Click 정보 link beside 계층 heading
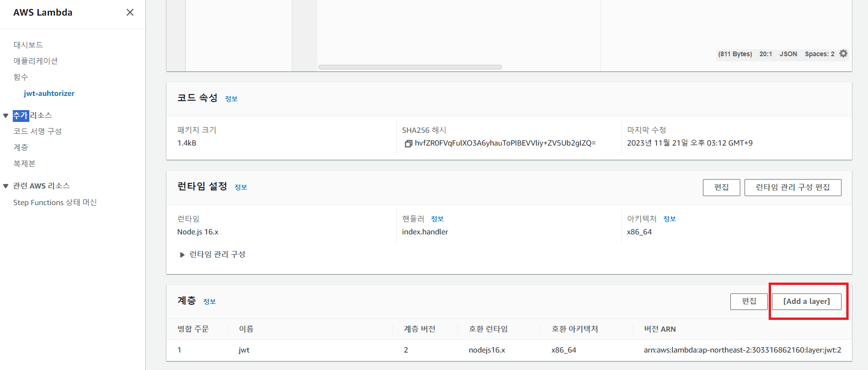Image resolution: width=868 pixels, height=370 pixels. tap(210, 301)
